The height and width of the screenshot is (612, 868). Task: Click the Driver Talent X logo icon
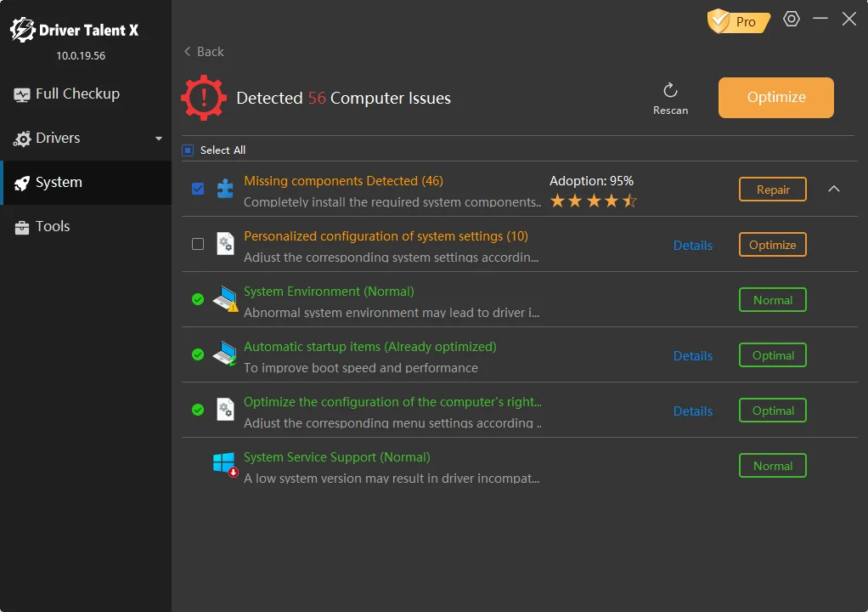(x=22, y=30)
